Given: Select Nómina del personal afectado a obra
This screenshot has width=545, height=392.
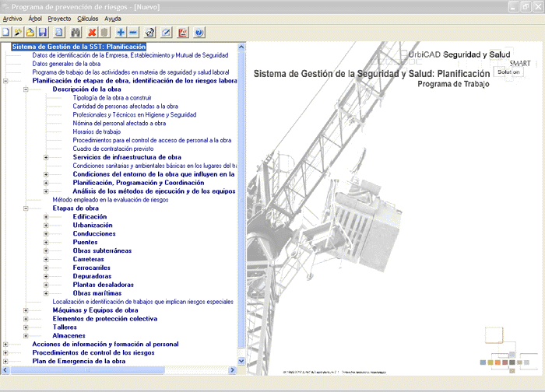Looking at the screenshot, I should tap(119, 123).
